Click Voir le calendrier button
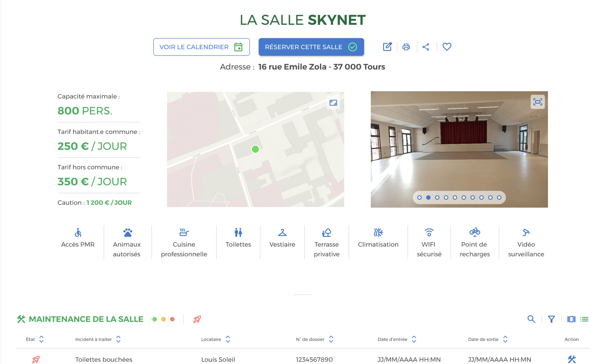Image resolution: width=606 pixels, height=364 pixels. click(x=201, y=47)
